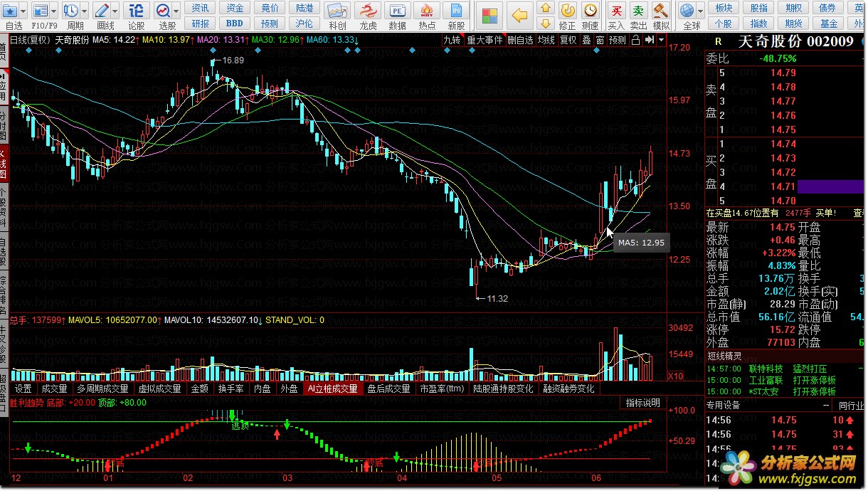Screen dimensions: 868x491
Task: Click the four-color window layout icon
Action: [x=489, y=16]
